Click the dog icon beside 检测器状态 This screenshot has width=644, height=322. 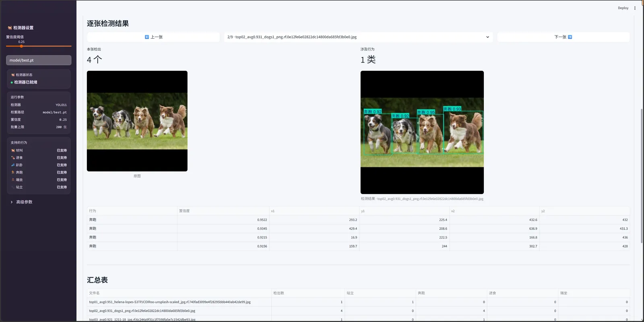click(x=13, y=75)
